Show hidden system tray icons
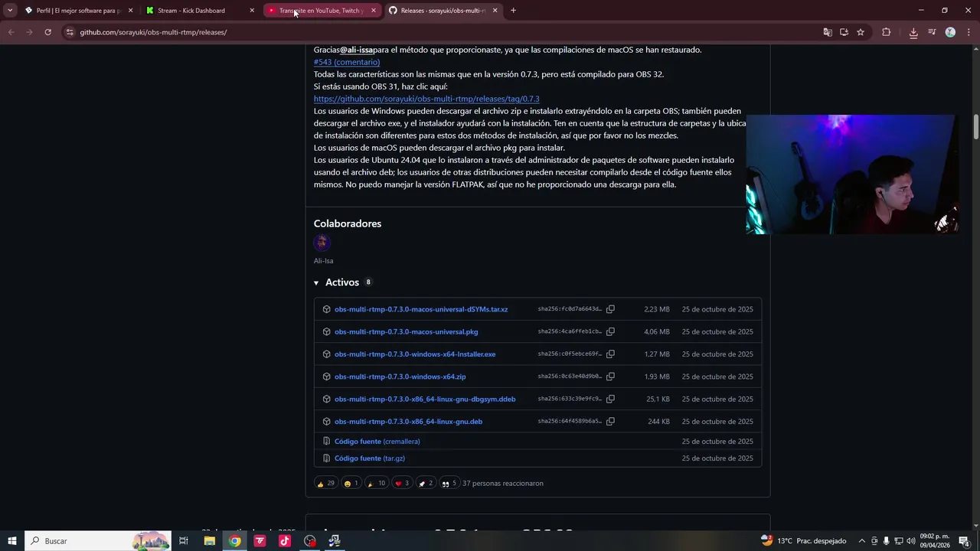Viewport: 980px width, 551px height. [x=862, y=541]
